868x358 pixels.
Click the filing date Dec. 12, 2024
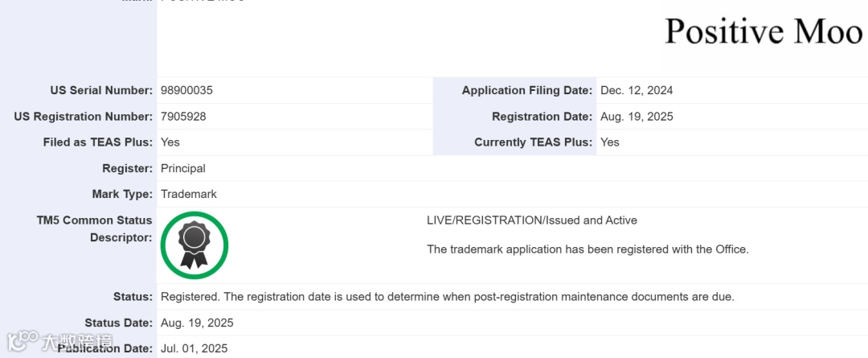pyautogui.click(x=637, y=90)
